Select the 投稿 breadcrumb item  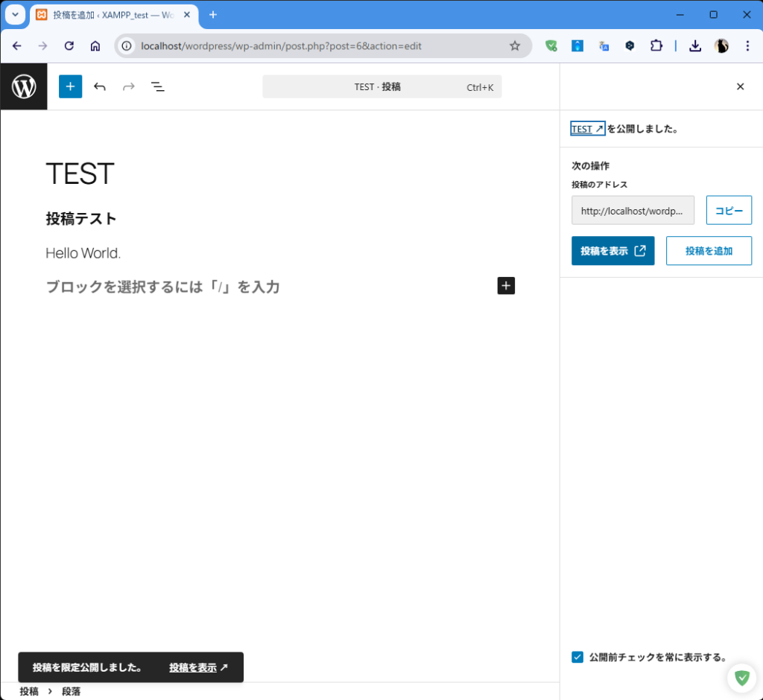(29, 691)
